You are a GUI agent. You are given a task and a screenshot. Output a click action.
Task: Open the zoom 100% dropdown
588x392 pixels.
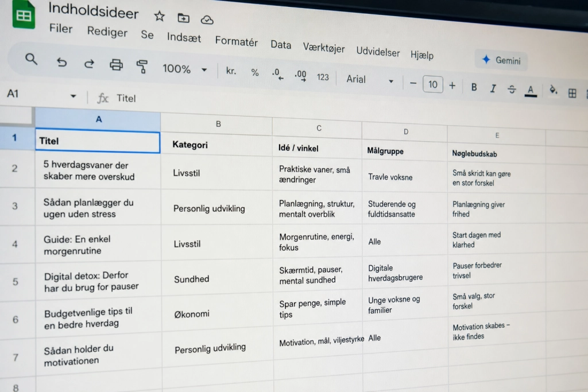click(x=184, y=69)
